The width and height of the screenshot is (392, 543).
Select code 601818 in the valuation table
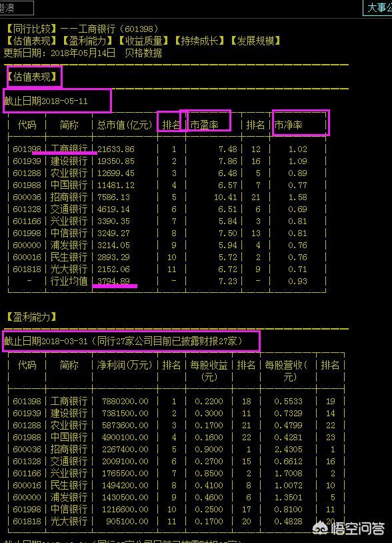point(27,269)
